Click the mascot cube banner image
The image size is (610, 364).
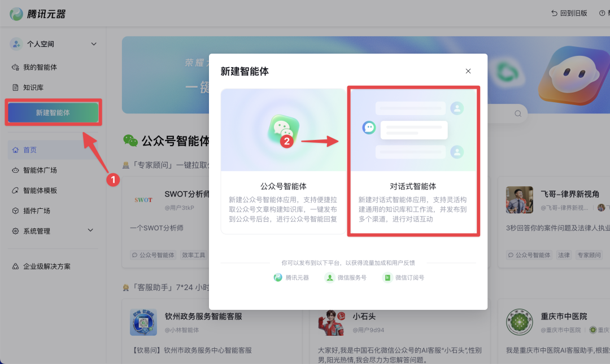[574, 75]
